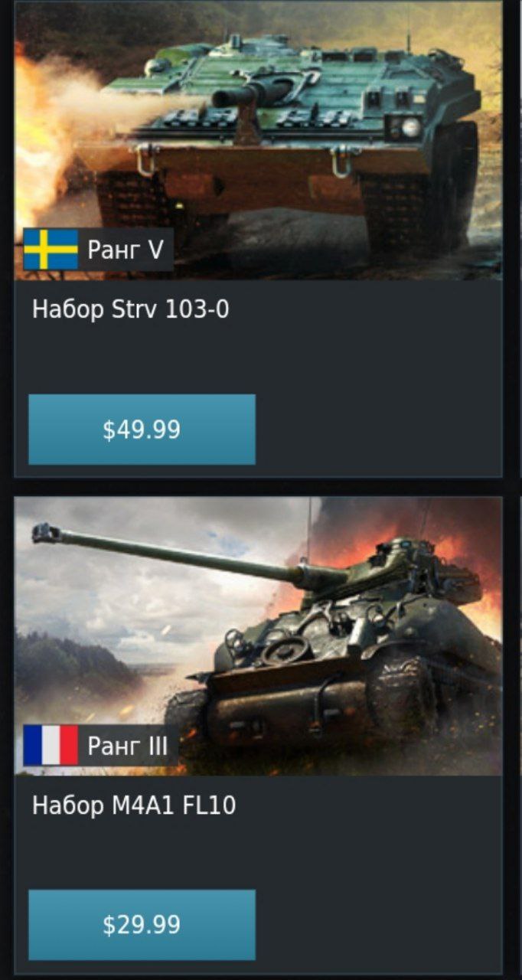Viewport: 522px width, 980px height.
Task: Click the Strv 103-0 gun barrel in artwork
Action: (243, 94)
